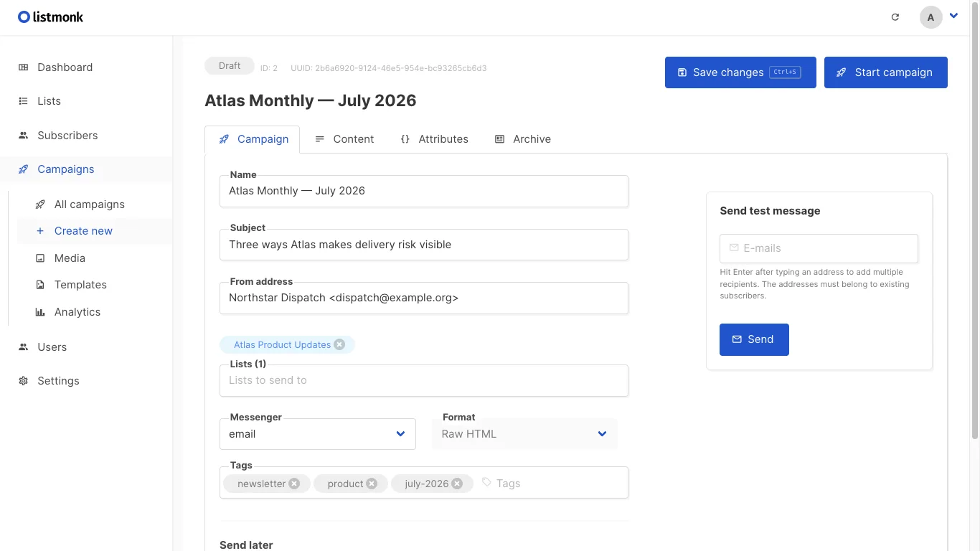Viewport: 980px width, 551px height.
Task: Click Send test message button
Action: [x=754, y=339]
